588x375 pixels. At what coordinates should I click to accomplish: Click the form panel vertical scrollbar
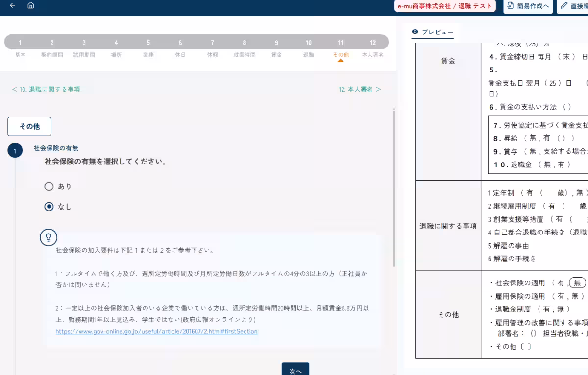tap(394, 188)
